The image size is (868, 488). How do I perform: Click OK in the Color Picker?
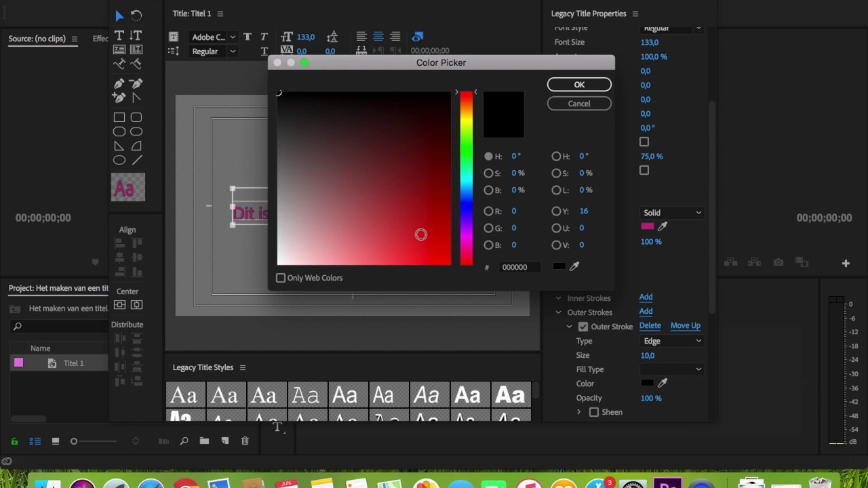click(x=579, y=85)
